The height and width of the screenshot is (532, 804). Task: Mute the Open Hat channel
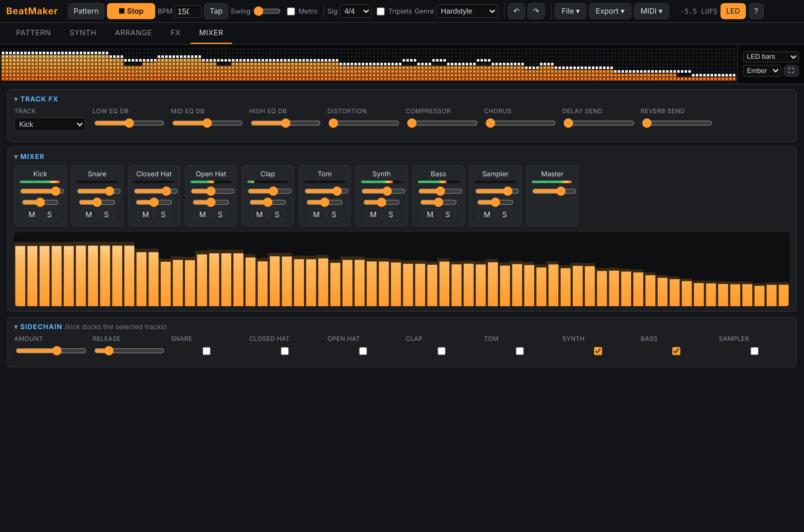click(x=203, y=214)
